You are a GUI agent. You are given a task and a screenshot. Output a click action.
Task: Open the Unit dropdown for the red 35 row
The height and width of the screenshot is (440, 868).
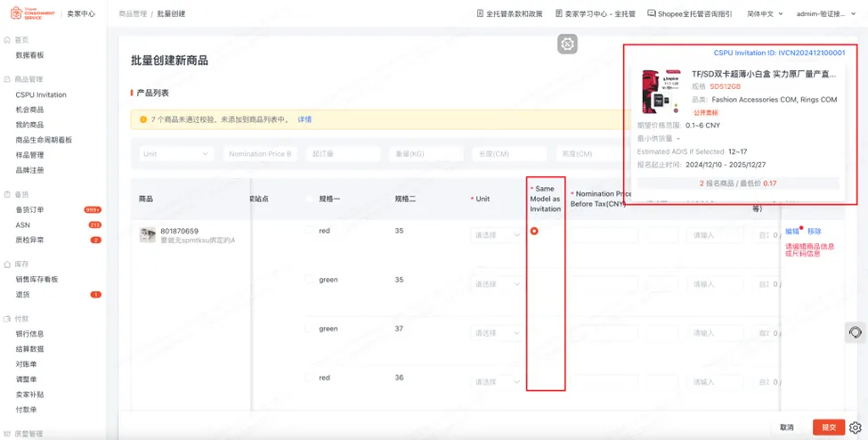coord(497,235)
